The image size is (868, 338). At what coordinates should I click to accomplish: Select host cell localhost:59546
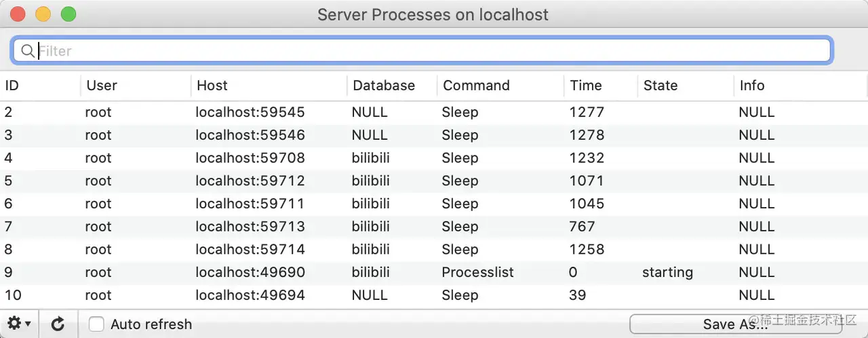pos(250,135)
